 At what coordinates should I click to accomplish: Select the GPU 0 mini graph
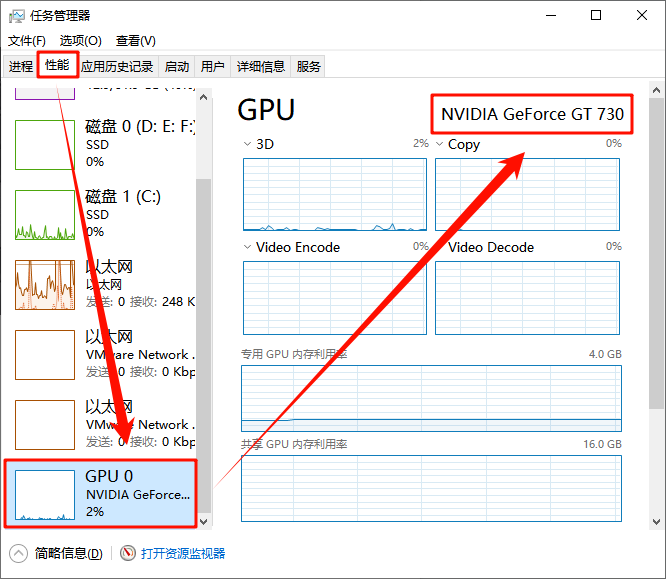tap(45, 495)
